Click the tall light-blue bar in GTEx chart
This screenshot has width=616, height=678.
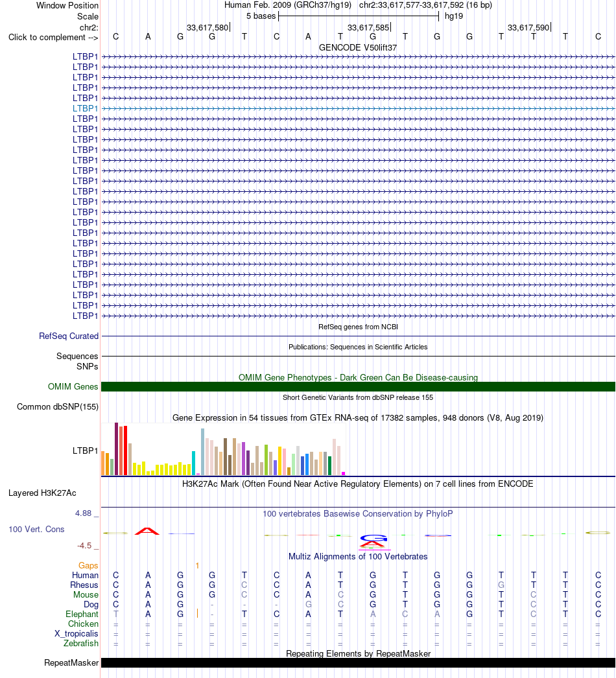tap(202, 452)
